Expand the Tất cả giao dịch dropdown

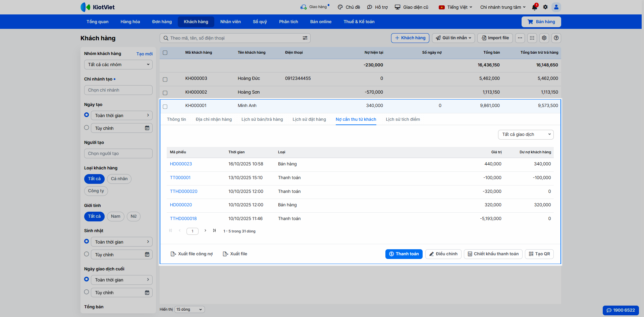click(526, 135)
